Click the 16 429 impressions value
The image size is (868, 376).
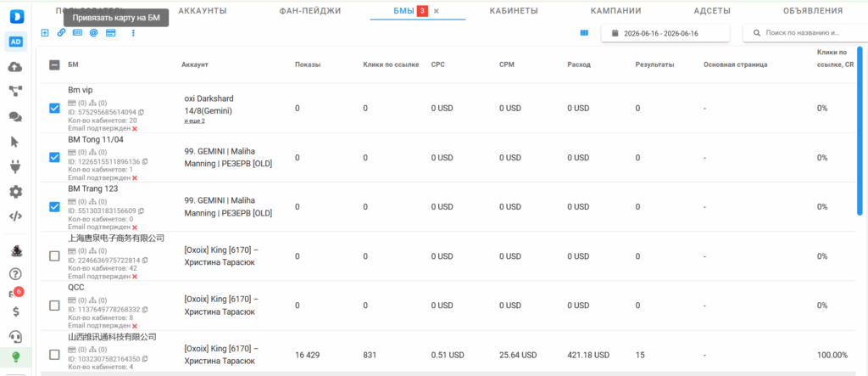(308, 355)
